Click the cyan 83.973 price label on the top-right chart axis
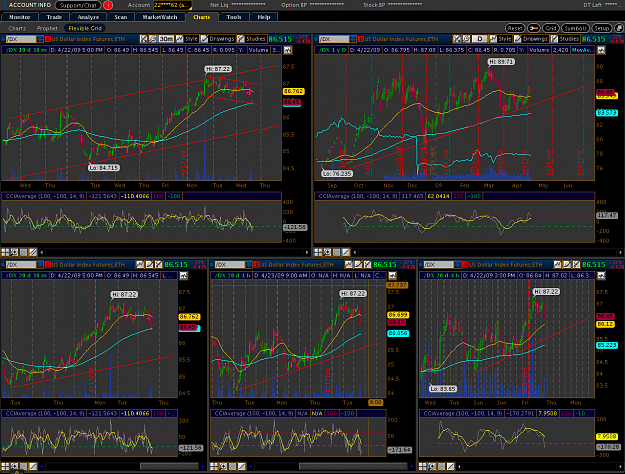 (x=607, y=113)
